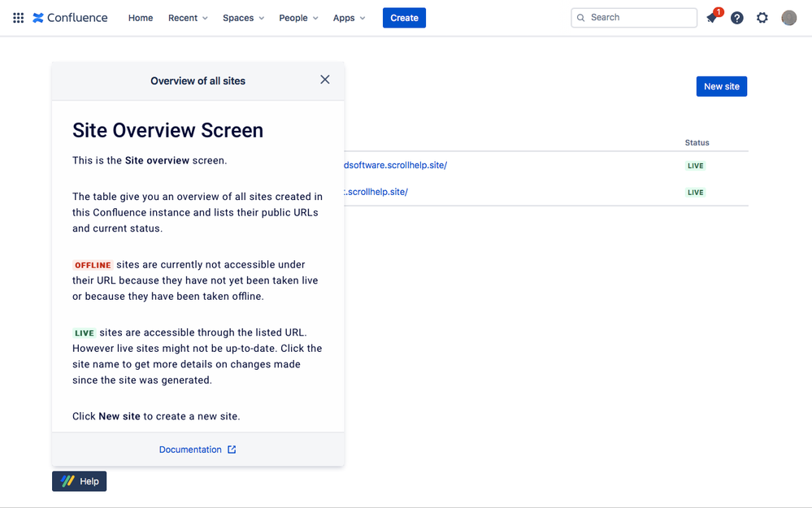Open the second .scrollhelp.site link

[x=376, y=192]
